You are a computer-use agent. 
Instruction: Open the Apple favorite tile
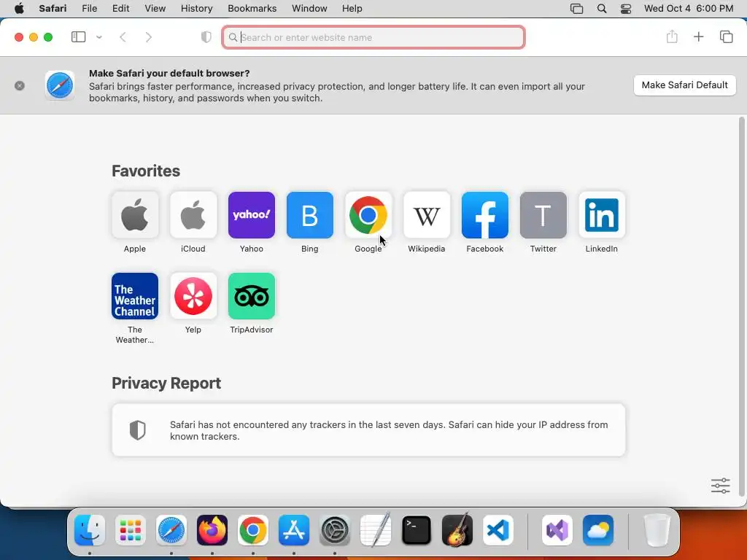pyautogui.click(x=135, y=215)
